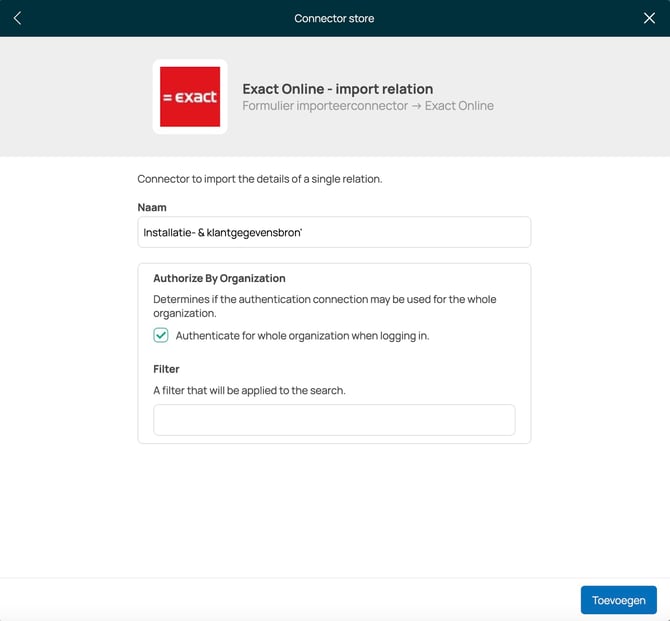Click the 'Authenticate for whole organization' label text
Screen dimensions: 670x621
(302, 336)
